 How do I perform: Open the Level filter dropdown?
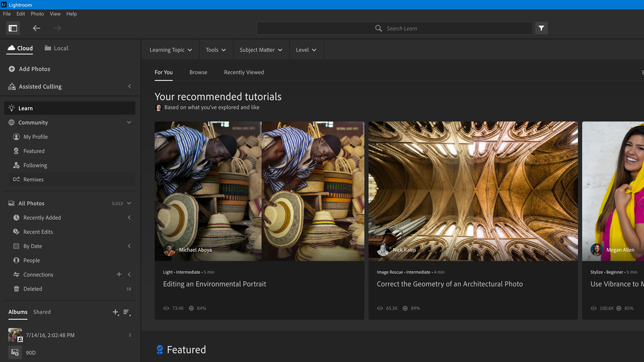point(306,50)
